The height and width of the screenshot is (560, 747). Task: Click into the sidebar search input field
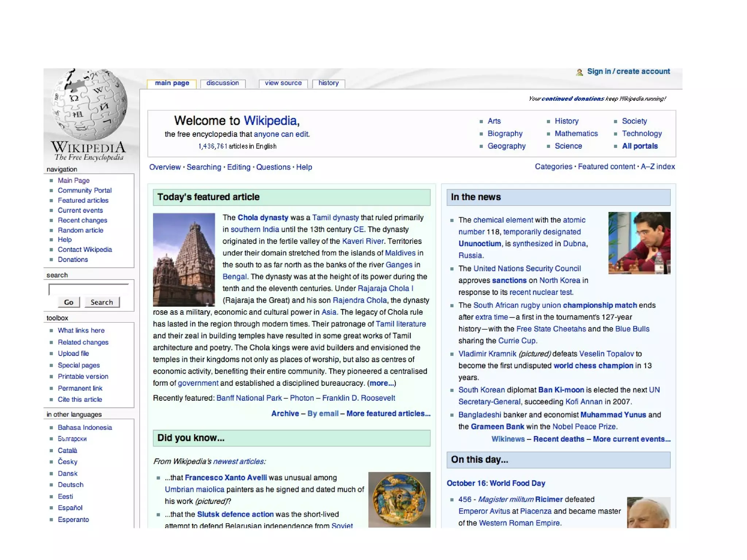[x=89, y=289]
